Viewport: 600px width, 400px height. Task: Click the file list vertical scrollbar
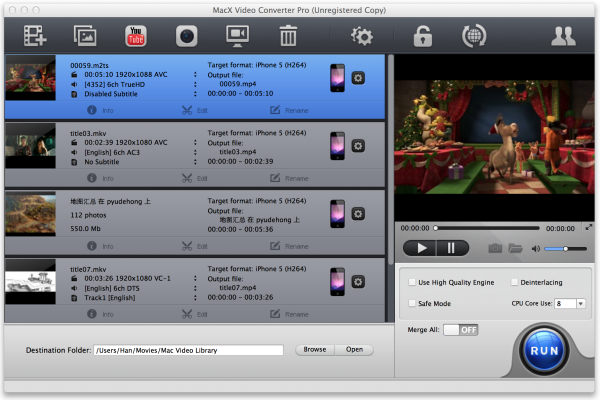[x=391, y=159]
